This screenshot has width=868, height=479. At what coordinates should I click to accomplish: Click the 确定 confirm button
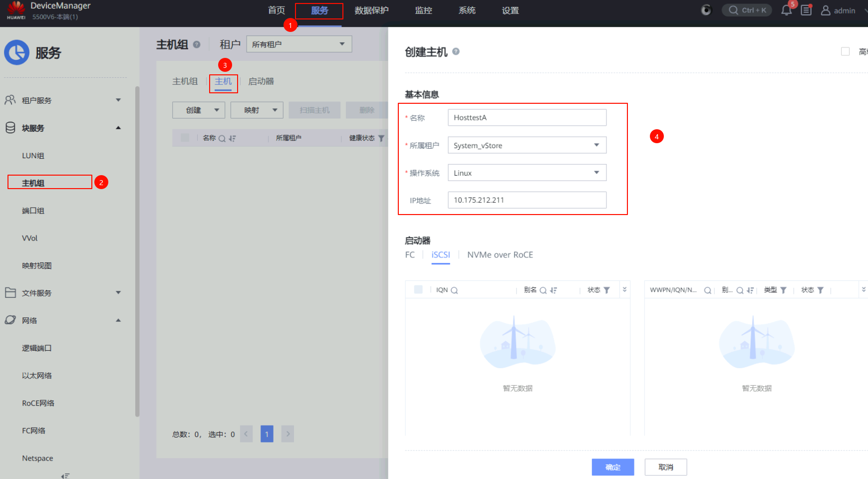click(612, 467)
